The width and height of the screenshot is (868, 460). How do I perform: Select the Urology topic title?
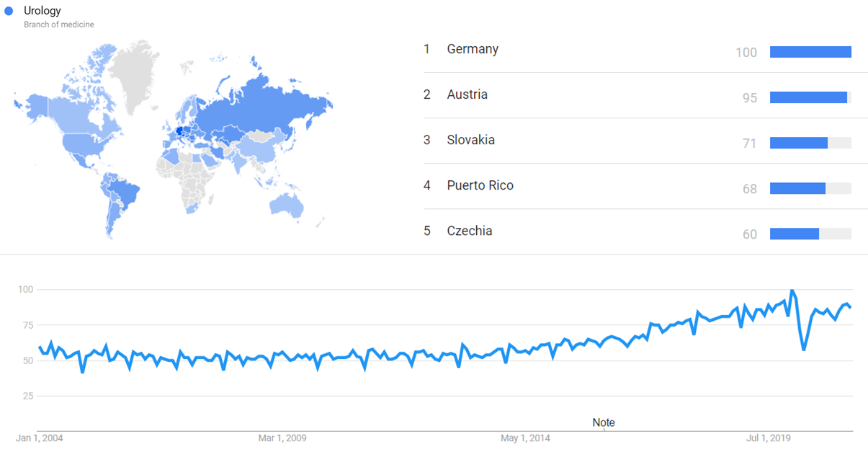point(42,11)
